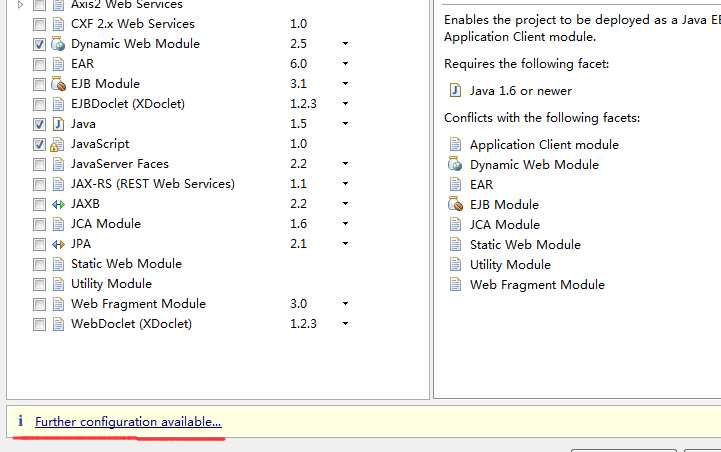Check the EJB Module checkbox
Image resolution: width=721 pixels, height=452 pixels.
(39, 84)
